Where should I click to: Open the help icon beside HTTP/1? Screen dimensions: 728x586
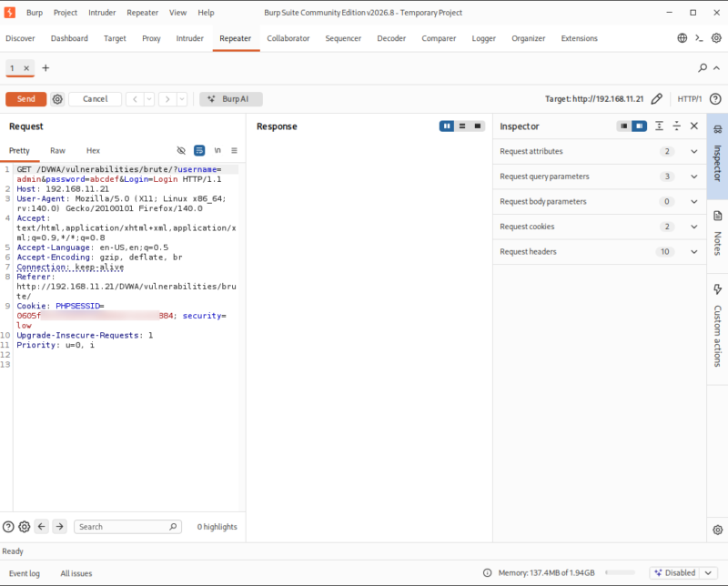click(715, 99)
